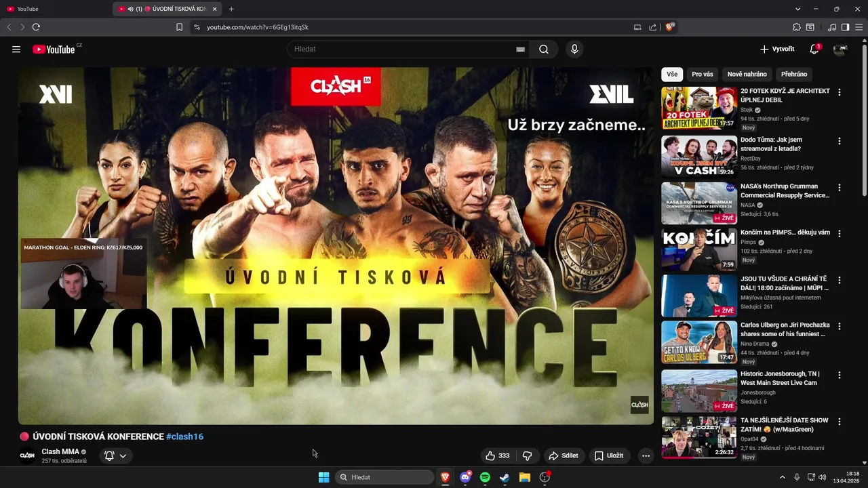Image resolution: width=868 pixels, height=488 pixels.
Task: Open options for Dodo Tůma video
Action: (840, 141)
